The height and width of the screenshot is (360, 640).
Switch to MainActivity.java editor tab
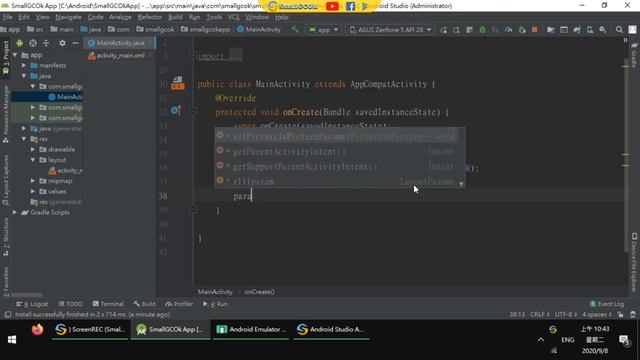coord(119,43)
